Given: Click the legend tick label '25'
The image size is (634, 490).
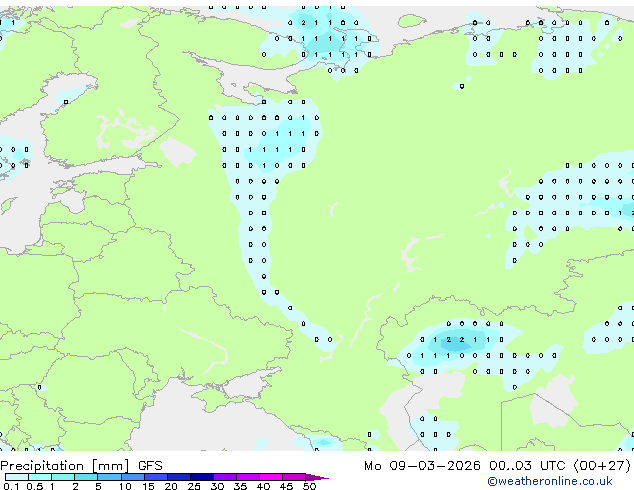Looking at the screenshot, I should coord(194,486).
